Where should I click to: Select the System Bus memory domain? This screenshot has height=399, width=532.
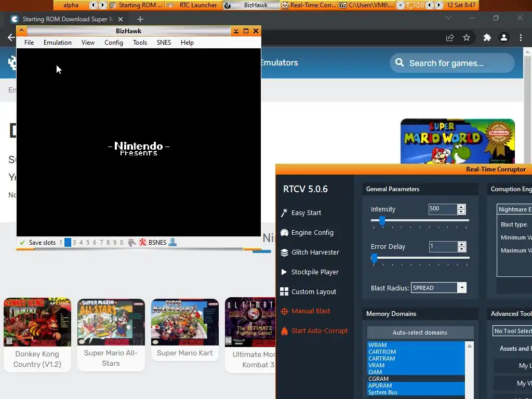(x=416, y=392)
